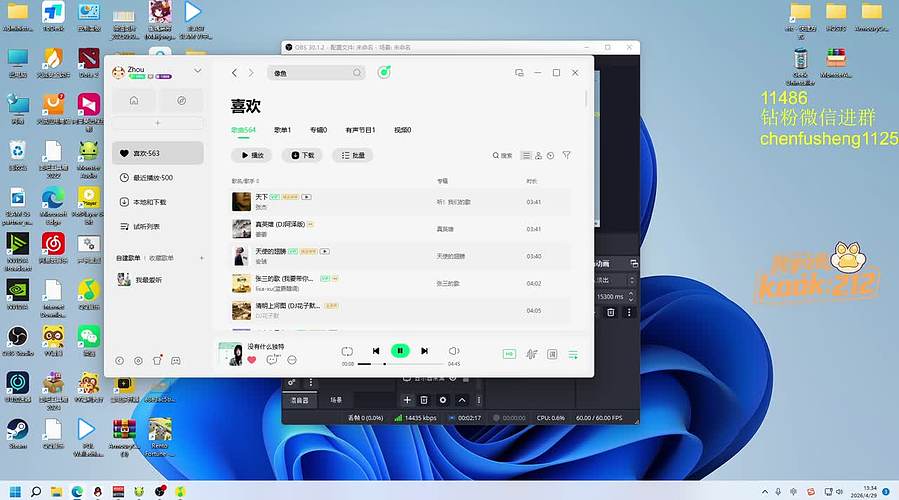Image resolution: width=899 pixels, height=500 pixels.
Task: Select the 专辑0 tab
Action: coord(318,130)
